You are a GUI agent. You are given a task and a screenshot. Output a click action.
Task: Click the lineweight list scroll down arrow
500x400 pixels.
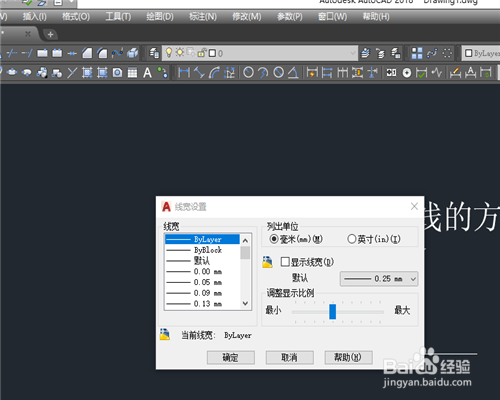pyautogui.click(x=245, y=304)
